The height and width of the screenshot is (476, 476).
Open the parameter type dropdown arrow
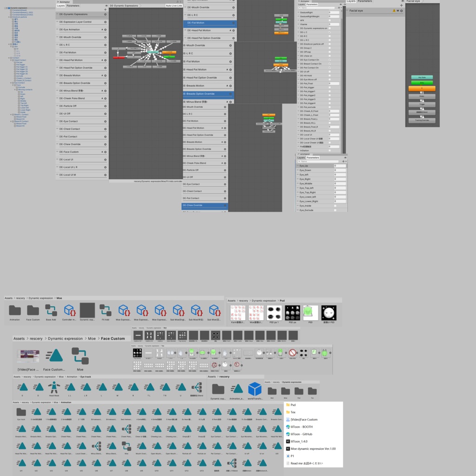(x=341, y=7)
